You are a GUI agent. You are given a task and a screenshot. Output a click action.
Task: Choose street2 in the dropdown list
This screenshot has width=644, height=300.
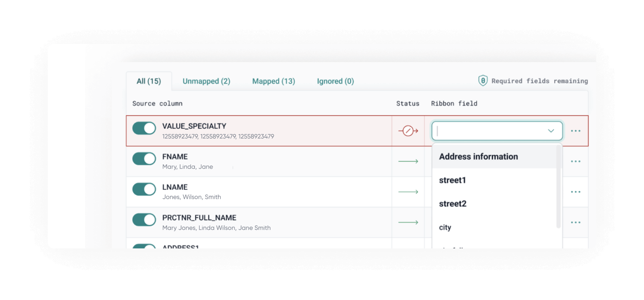pyautogui.click(x=494, y=204)
